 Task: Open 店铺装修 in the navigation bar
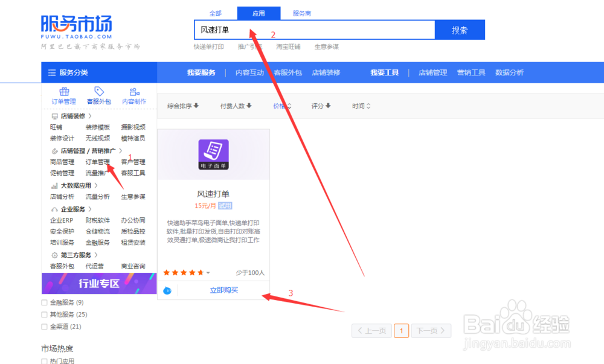(326, 72)
